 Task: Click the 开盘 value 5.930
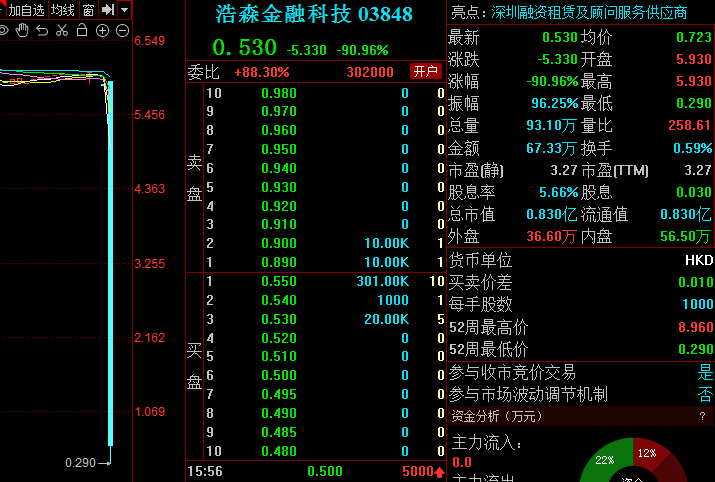[694, 59]
